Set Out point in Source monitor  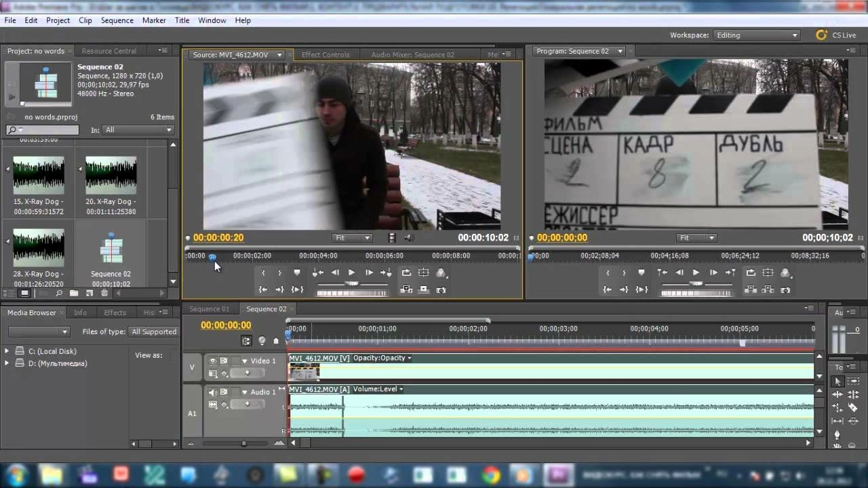279,272
